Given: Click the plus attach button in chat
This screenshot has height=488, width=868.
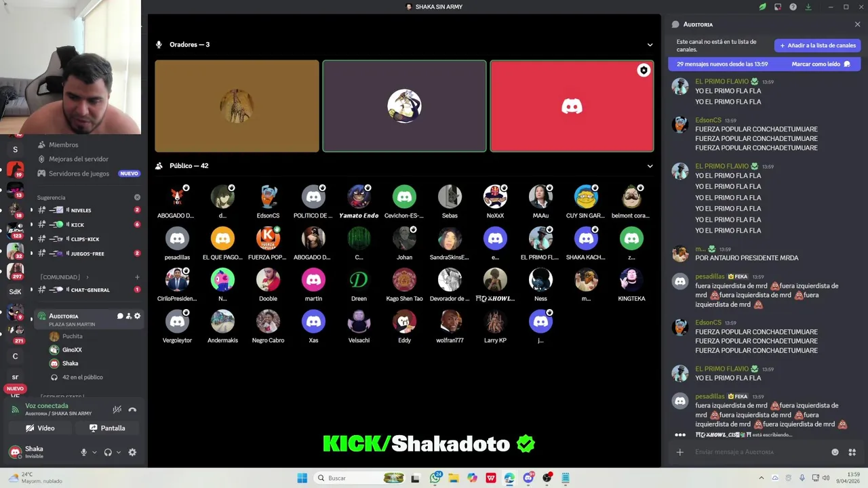Looking at the screenshot, I should [679, 452].
